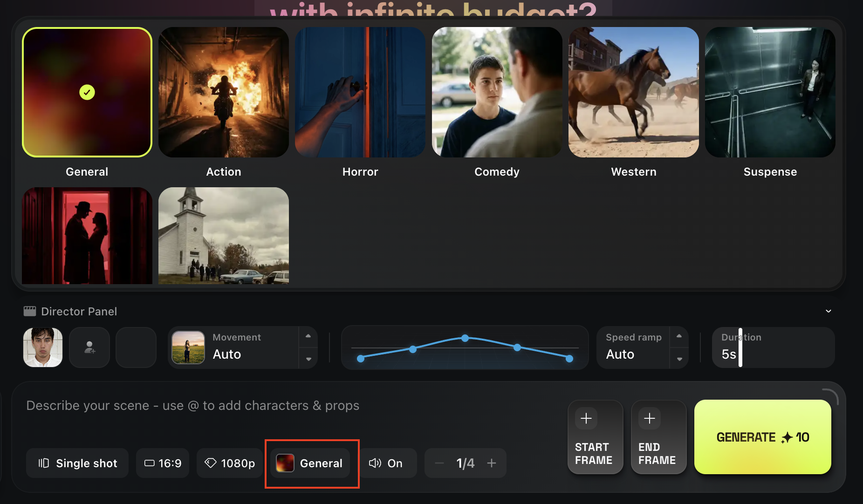Add a START FRAME image
This screenshot has height=504, width=863.
[595, 437]
